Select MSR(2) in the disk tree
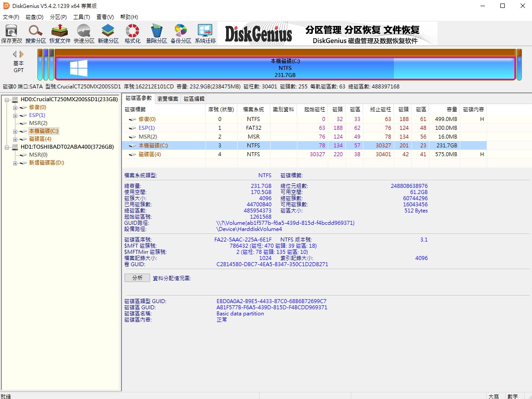532x399 pixels. (x=38, y=123)
